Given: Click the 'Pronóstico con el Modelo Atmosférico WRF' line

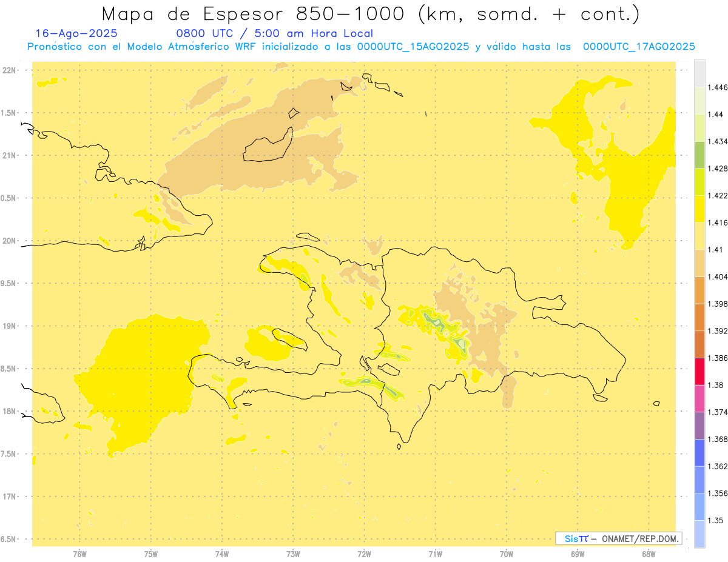Looking at the screenshot, I should (x=361, y=47).
